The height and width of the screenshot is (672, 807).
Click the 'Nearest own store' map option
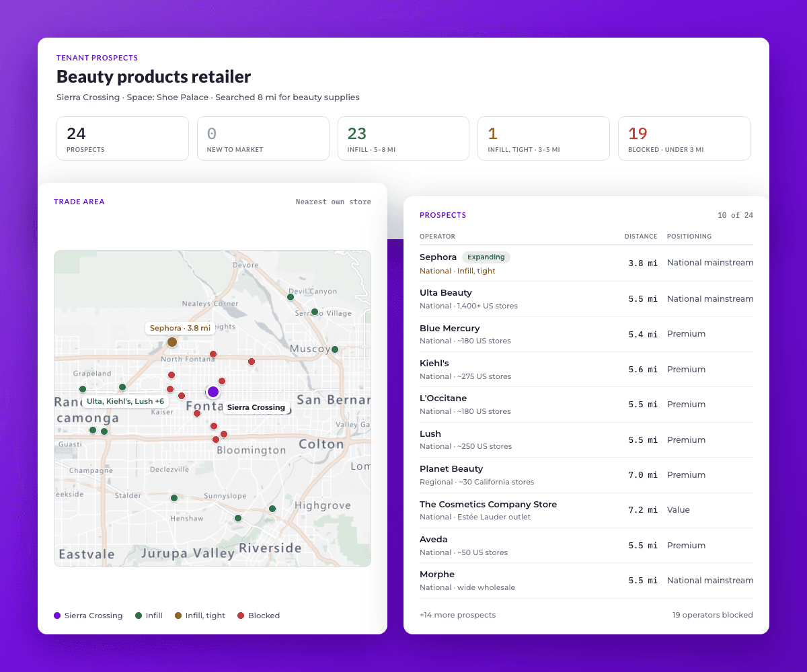[334, 202]
